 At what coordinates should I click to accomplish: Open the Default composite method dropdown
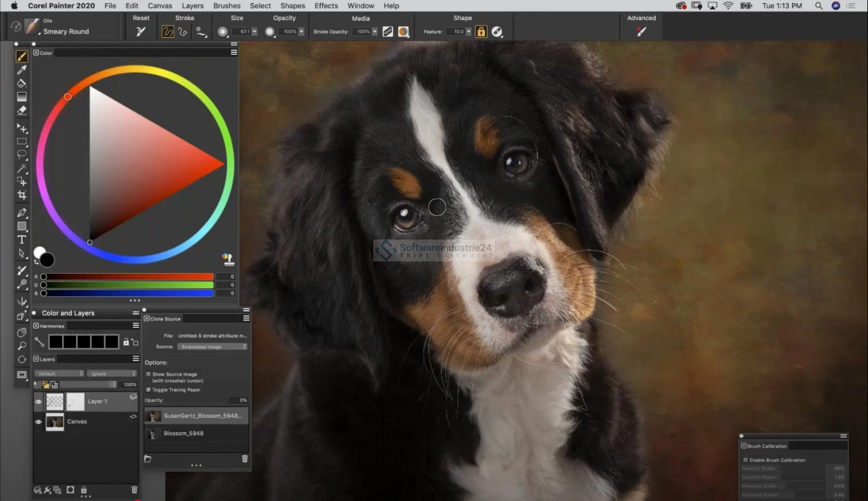59,373
